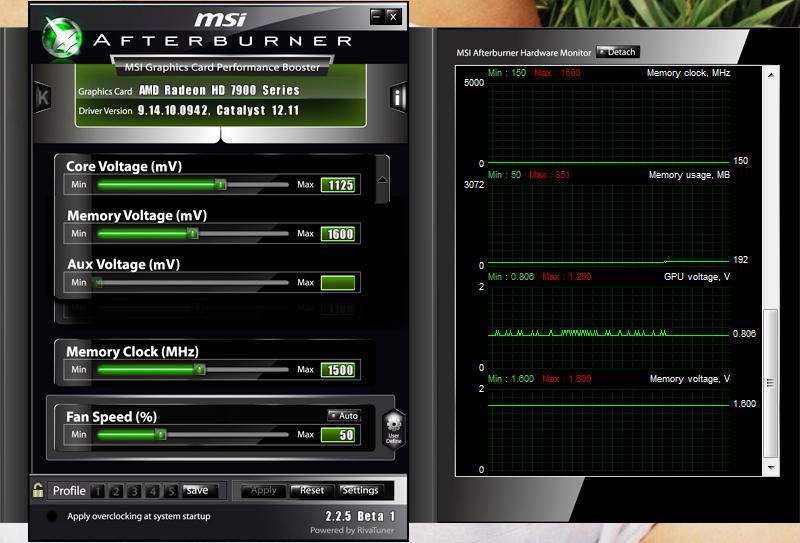800x543 pixels.
Task: Collapse the voltage panel arrow
Action: tap(382, 180)
